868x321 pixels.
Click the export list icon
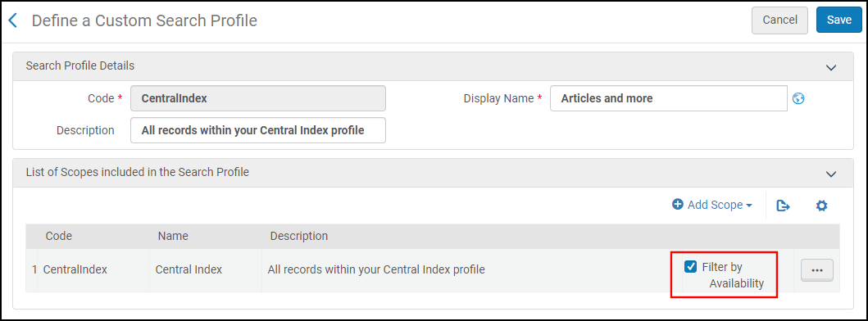click(783, 206)
